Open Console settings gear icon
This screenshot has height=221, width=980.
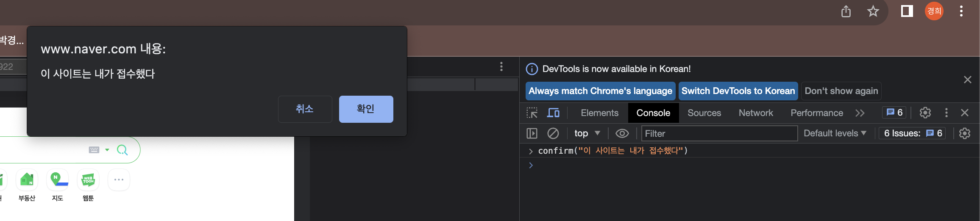(965, 133)
